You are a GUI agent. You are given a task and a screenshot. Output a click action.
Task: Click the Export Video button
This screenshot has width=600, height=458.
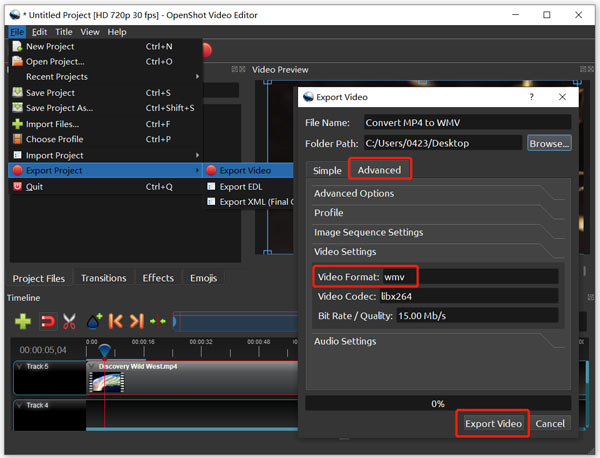493,424
